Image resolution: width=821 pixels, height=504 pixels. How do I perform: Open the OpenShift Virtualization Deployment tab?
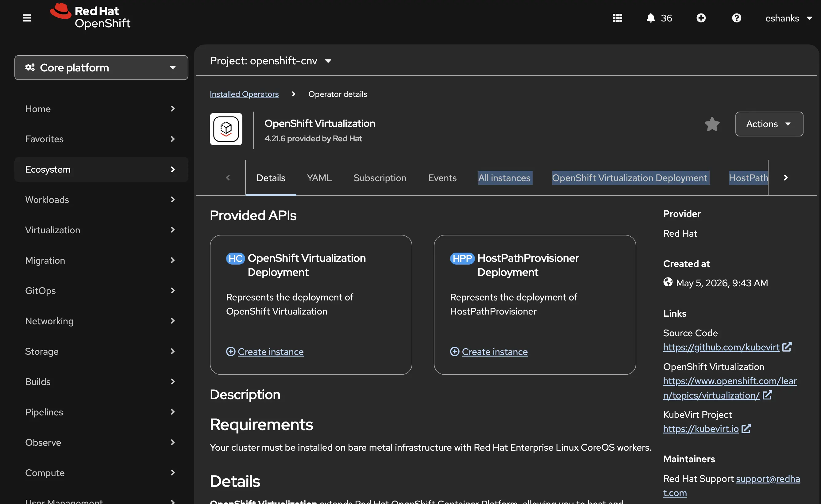[x=630, y=178]
